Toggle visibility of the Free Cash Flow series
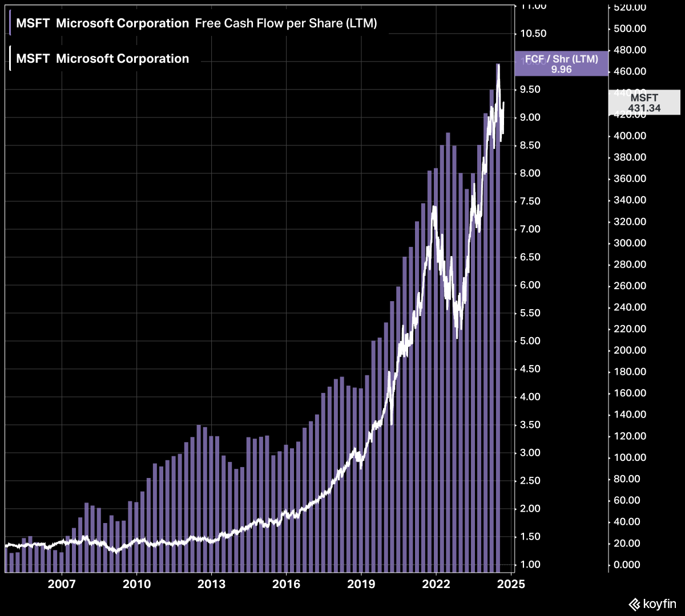Image resolution: width=685 pixels, height=616 pixels. pyautogui.click(x=11, y=23)
